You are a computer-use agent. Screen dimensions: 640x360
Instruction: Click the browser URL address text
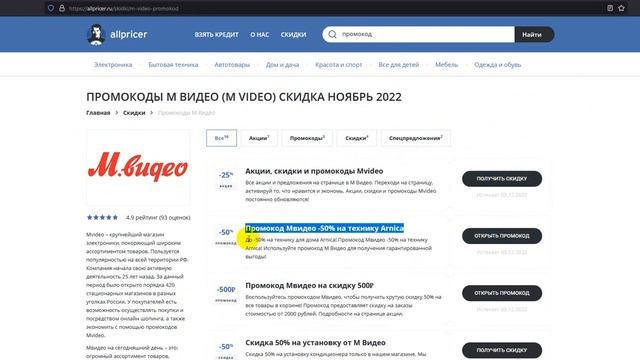(124, 8)
